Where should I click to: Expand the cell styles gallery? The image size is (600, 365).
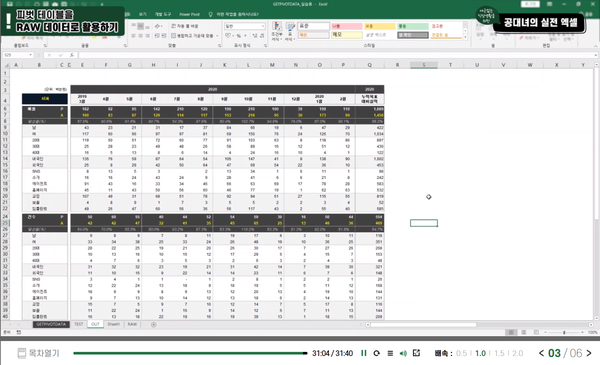click(465, 37)
